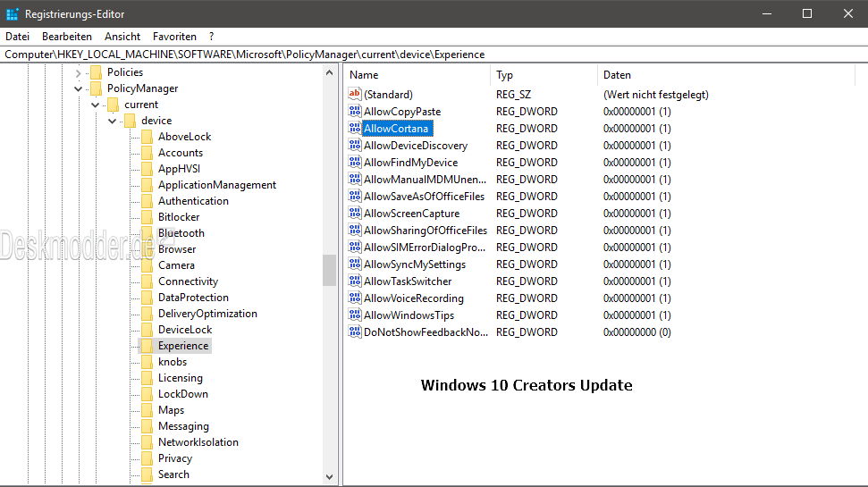
Task: Select the AppHVSI key
Action: (180, 169)
